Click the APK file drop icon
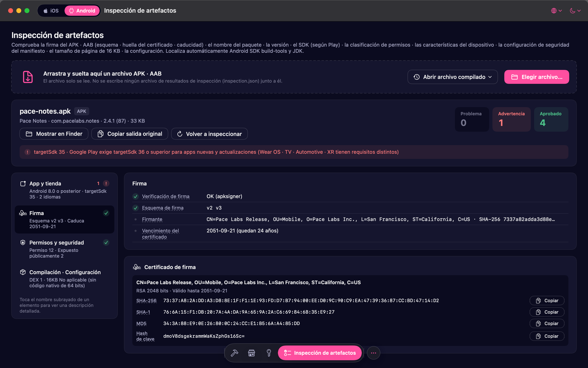This screenshot has width=588, height=368. [x=28, y=77]
